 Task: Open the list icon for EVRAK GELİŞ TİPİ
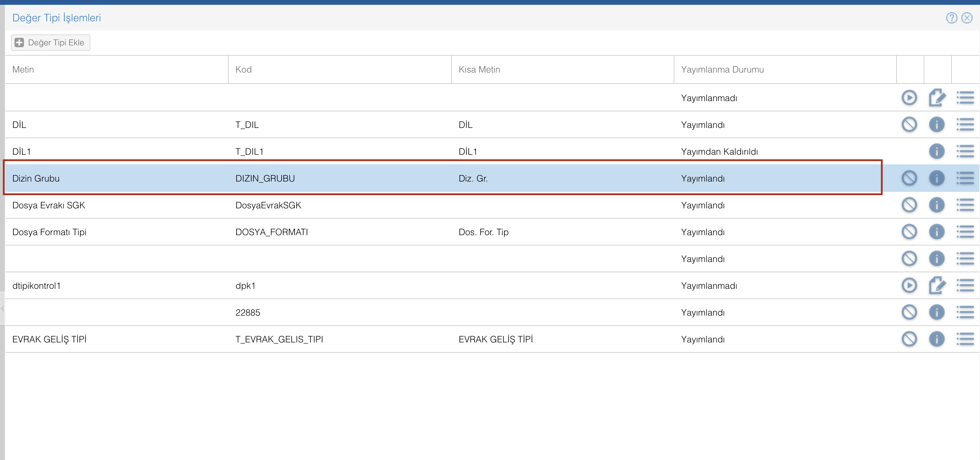click(x=965, y=339)
